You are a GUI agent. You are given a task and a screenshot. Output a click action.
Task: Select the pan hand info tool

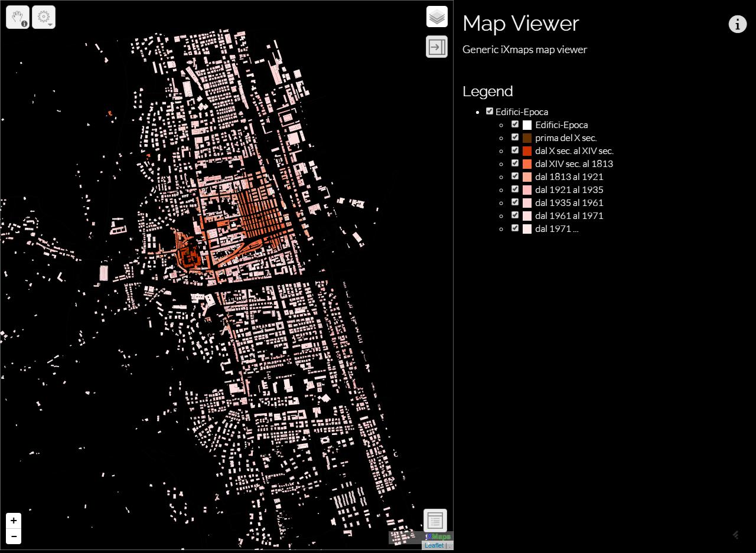click(x=18, y=17)
